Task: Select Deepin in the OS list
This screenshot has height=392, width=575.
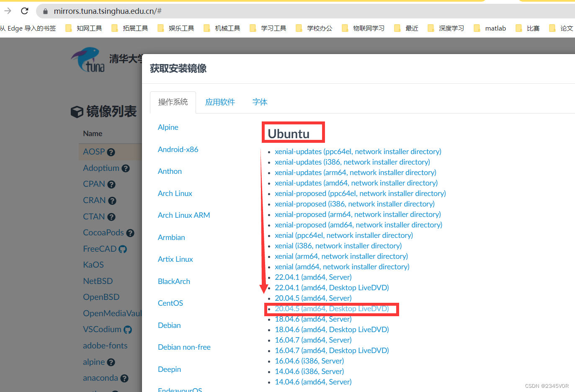Action: (x=170, y=369)
